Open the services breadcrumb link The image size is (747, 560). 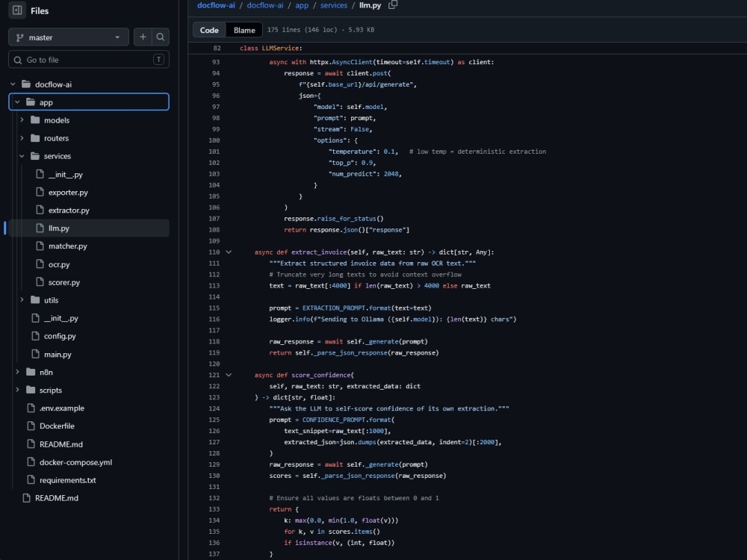pyautogui.click(x=333, y=5)
